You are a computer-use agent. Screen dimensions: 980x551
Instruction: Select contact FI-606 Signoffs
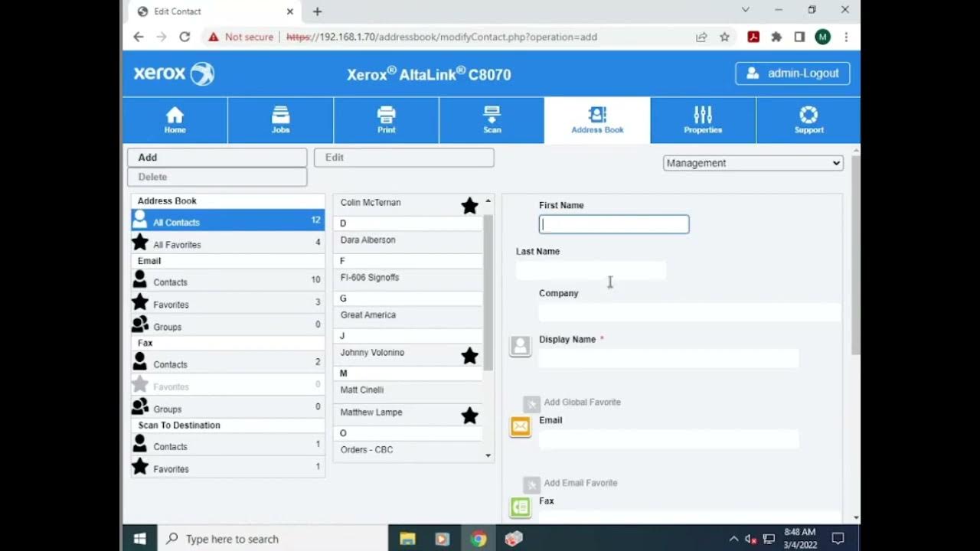click(x=370, y=278)
